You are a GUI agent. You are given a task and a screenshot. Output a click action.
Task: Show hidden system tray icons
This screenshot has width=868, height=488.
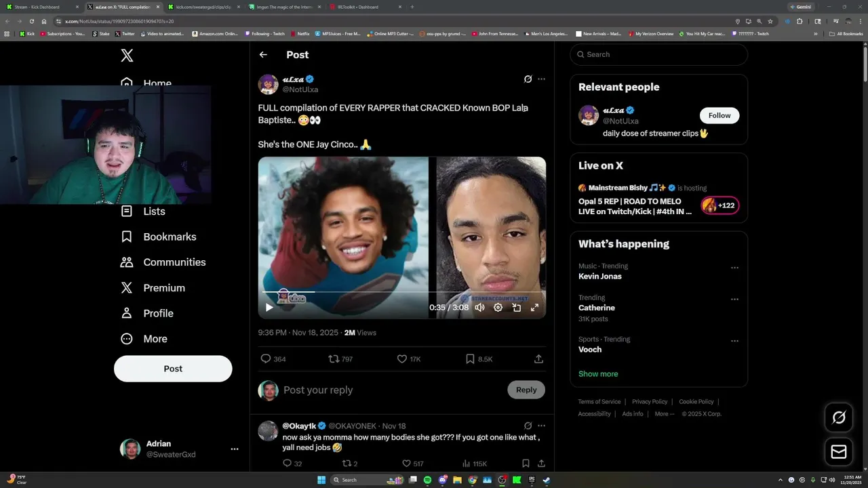(x=780, y=480)
